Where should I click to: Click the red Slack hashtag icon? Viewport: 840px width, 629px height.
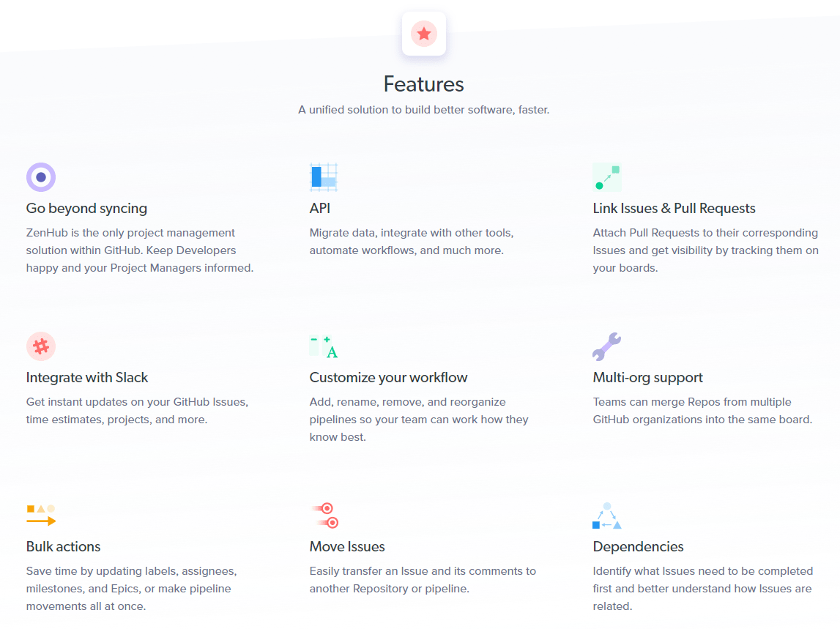pos(41,346)
